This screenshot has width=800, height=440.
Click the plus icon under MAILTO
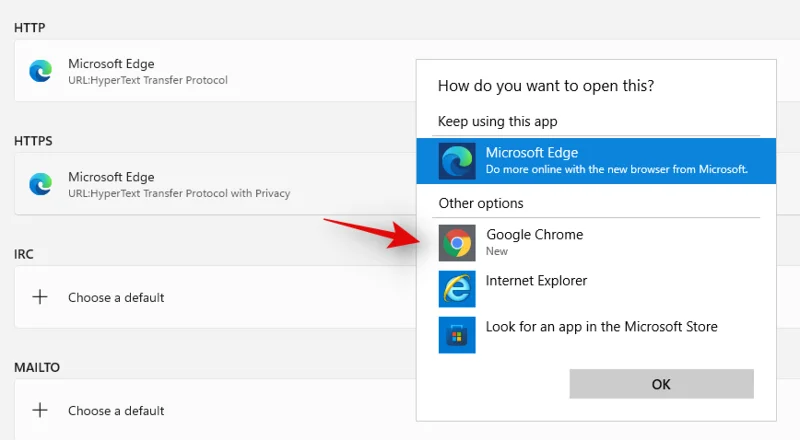(x=40, y=410)
